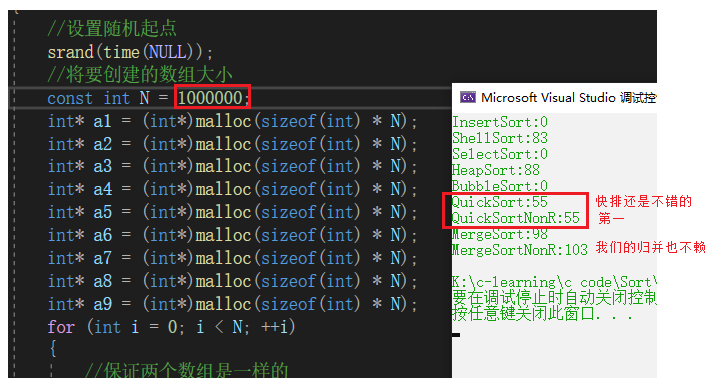Click variable a5 in malloc line
Viewport: 713px width, 386px height.
(x=102, y=212)
